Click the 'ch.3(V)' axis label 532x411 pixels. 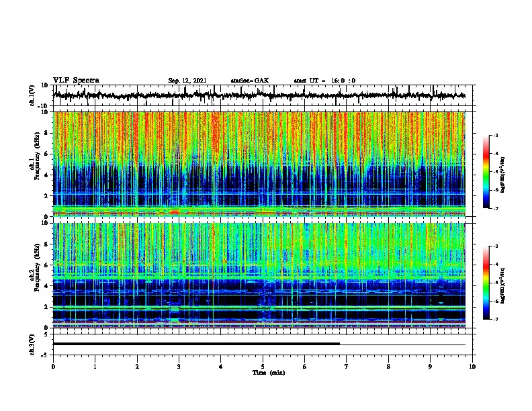click(x=32, y=345)
